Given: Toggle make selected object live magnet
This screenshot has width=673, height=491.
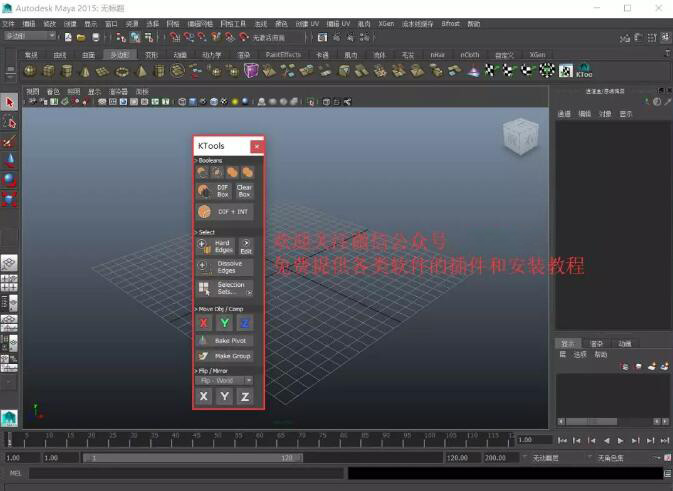Looking at the screenshot, I should 243,38.
